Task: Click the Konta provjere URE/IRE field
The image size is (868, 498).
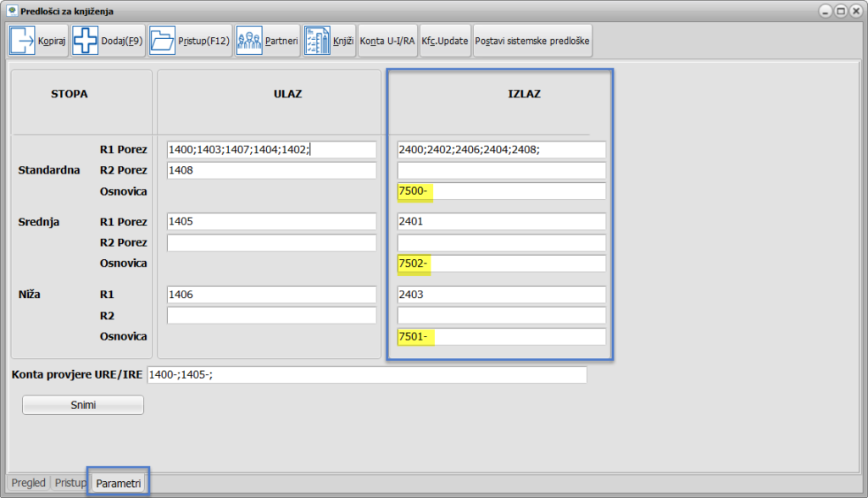Action: (x=366, y=374)
